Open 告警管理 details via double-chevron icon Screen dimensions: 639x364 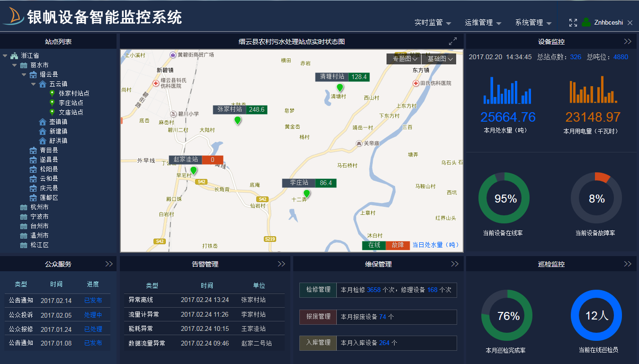[x=281, y=264]
